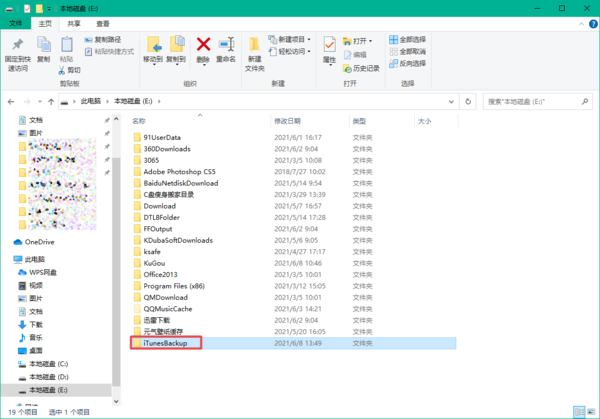Click the red X Delete icon
Screen dimensions: 600x419
[x=204, y=44]
